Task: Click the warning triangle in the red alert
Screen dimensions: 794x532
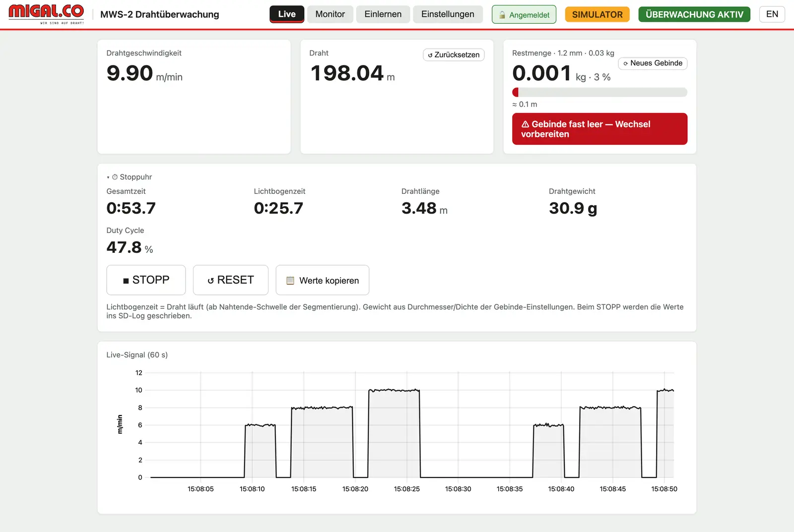Action: (x=525, y=124)
